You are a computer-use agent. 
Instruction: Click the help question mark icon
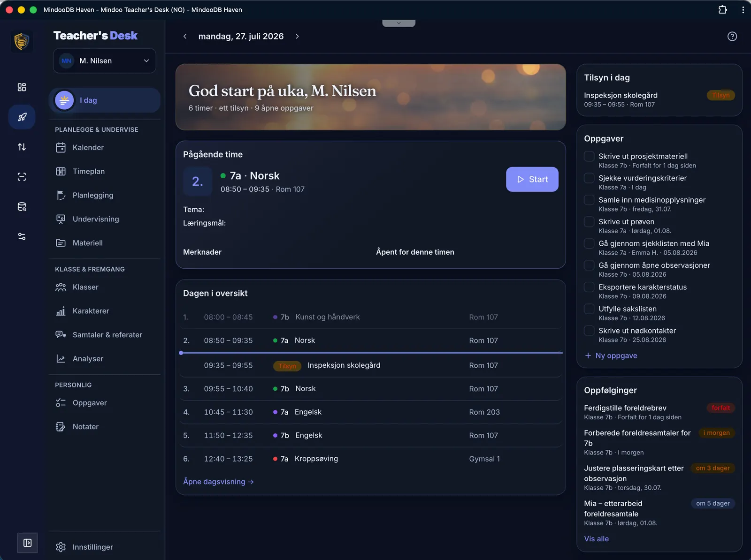click(x=732, y=37)
